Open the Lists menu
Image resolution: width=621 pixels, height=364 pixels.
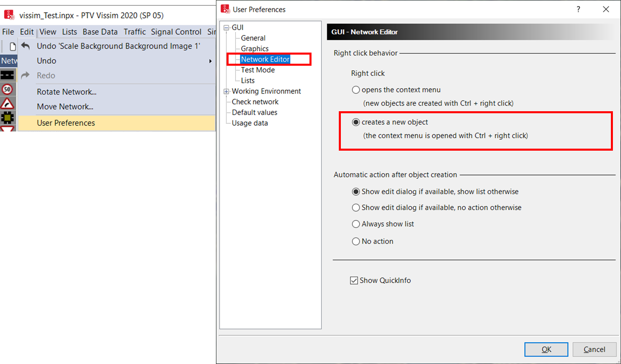click(x=70, y=32)
